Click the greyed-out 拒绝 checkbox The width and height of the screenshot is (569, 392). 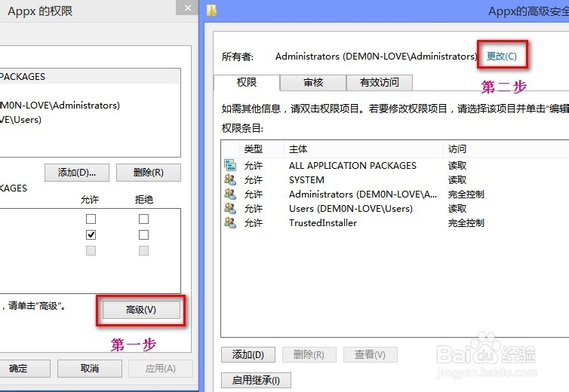[x=143, y=250]
